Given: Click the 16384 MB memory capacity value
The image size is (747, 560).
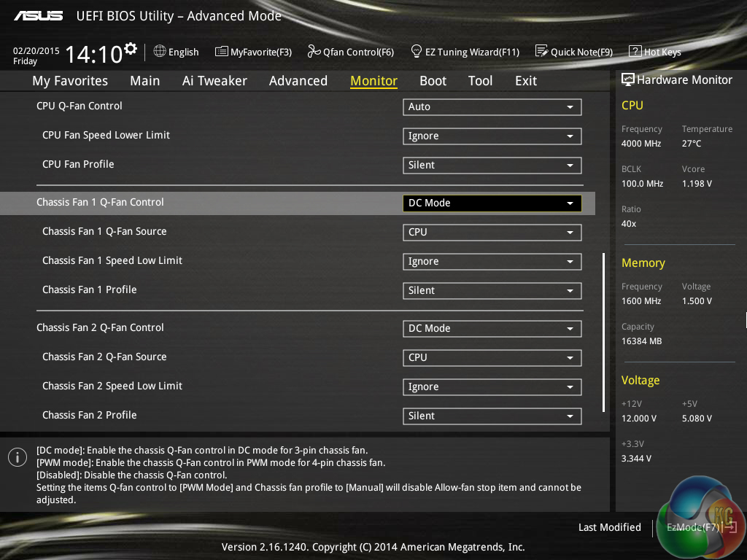Looking at the screenshot, I should coord(642,341).
